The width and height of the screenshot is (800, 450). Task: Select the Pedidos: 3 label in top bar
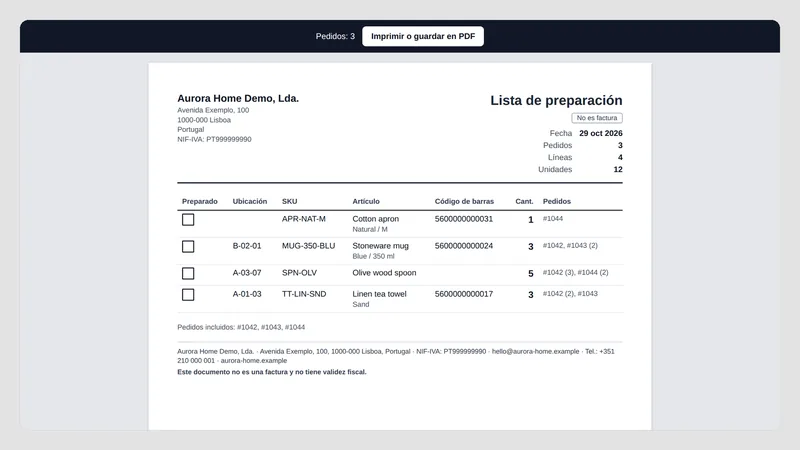(x=335, y=36)
